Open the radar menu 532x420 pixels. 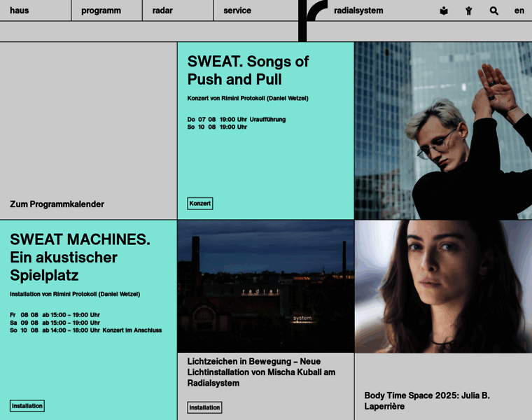tap(162, 10)
